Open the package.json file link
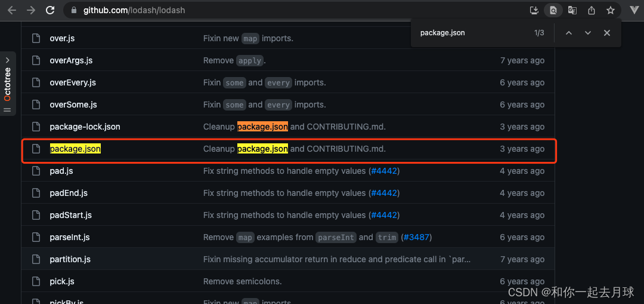 pos(75,149)
